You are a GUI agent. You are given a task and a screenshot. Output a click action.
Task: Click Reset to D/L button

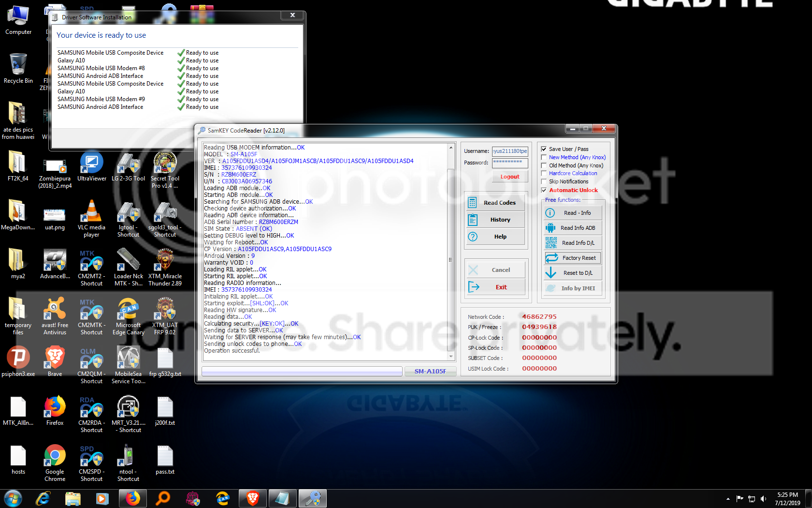click(x=573, y=273)
